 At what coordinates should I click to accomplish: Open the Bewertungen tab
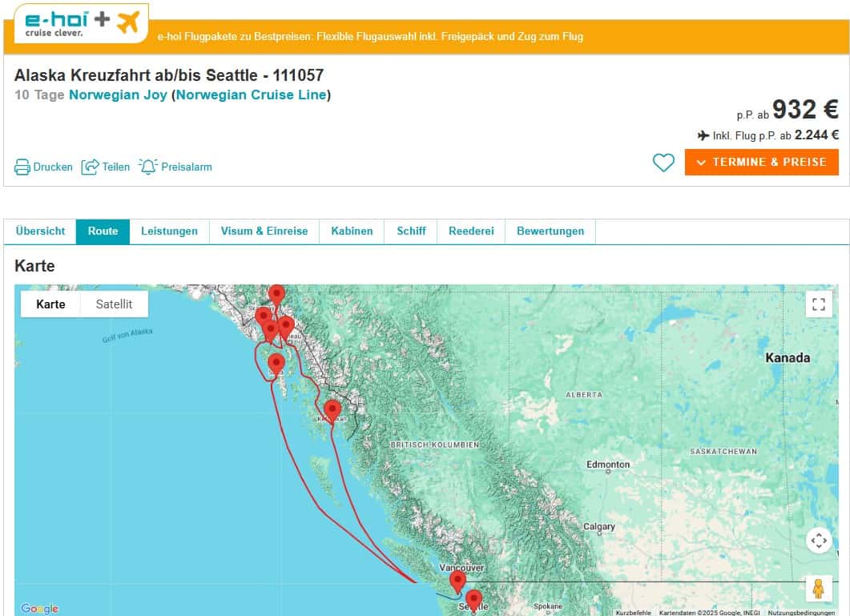550,231
